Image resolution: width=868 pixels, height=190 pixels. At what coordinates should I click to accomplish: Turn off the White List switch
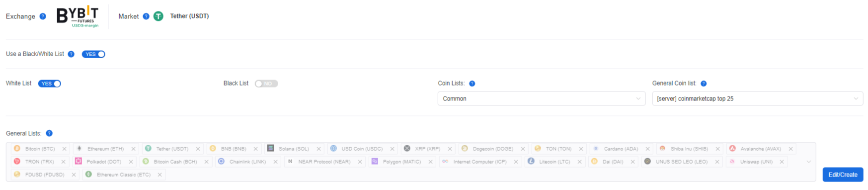tap(50, 84)
